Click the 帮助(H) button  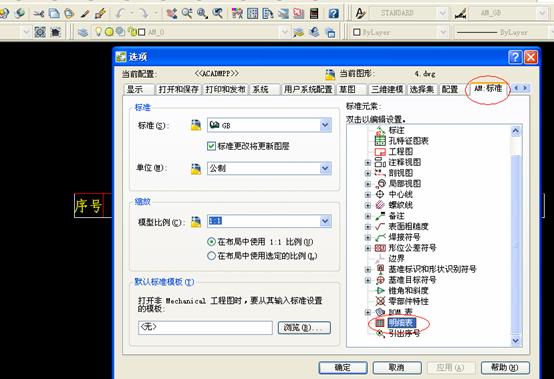(505, 368)
